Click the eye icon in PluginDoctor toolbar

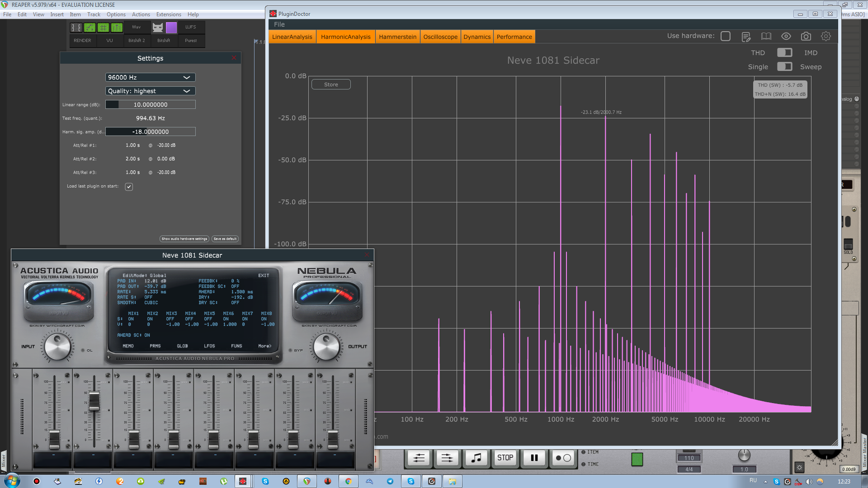[x=786, y=36]
